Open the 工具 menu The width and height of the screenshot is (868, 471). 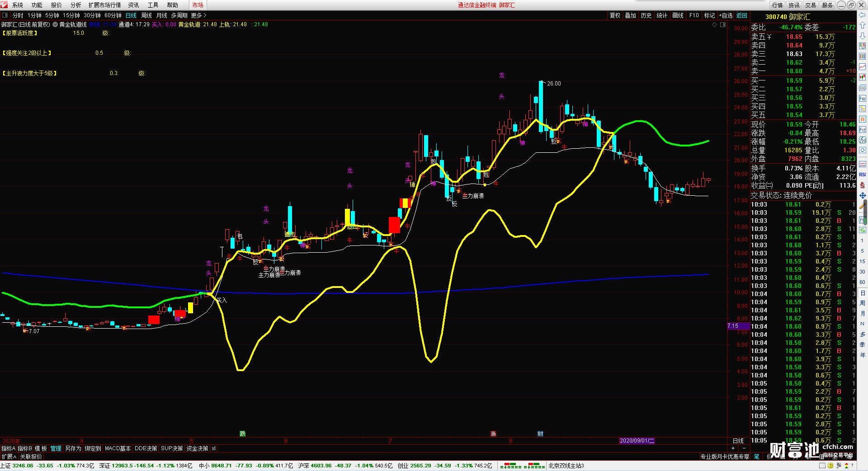[153, 5]
